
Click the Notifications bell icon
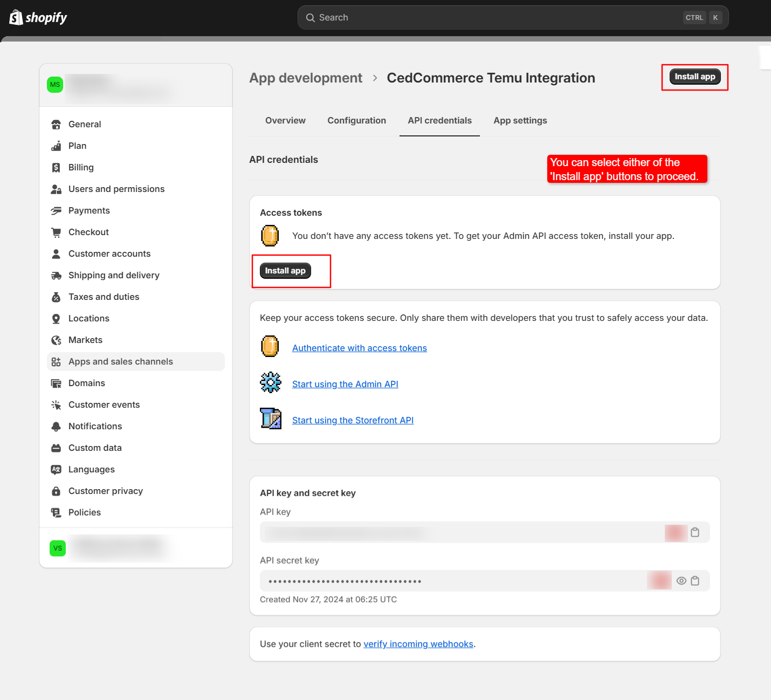pos(56,427)
